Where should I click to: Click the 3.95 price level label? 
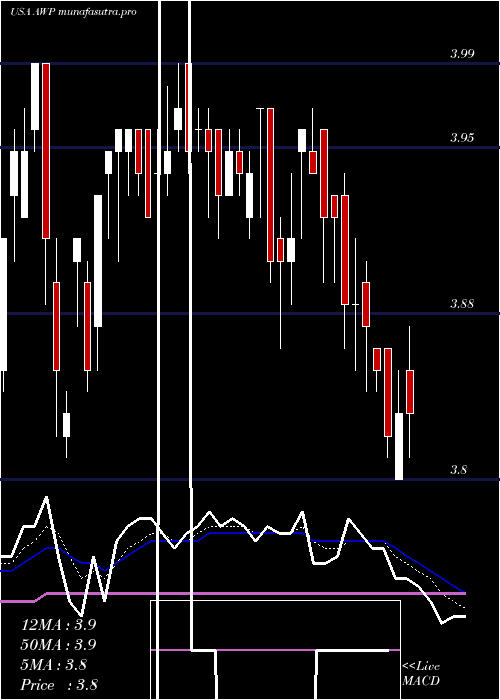pos(462,138)
